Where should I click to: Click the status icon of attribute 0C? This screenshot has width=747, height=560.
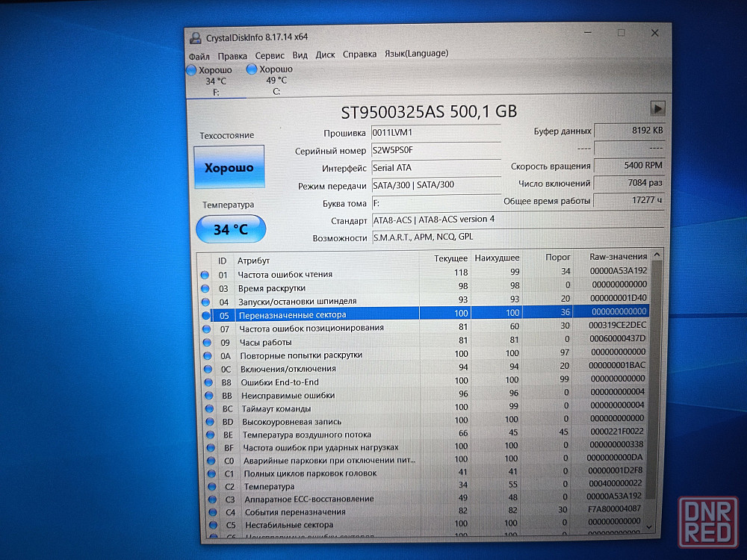208,369
